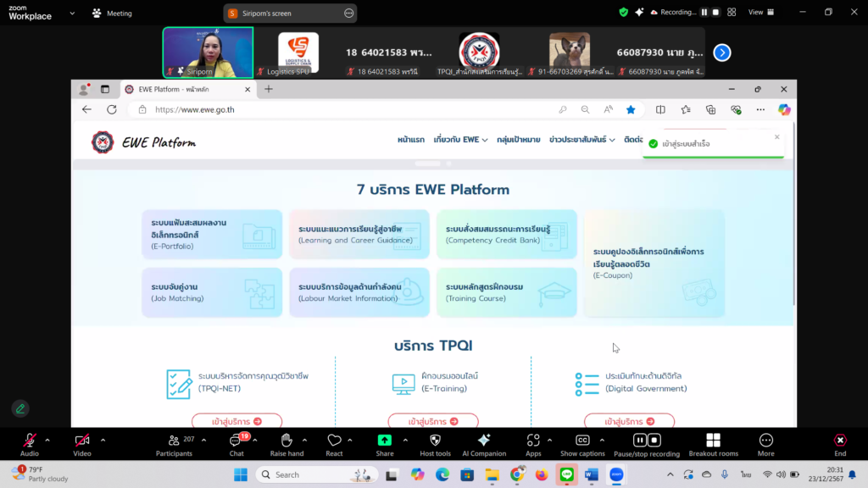868x488 pixels.
Task: Open More meeting options
Action: (x=766, y=444)
